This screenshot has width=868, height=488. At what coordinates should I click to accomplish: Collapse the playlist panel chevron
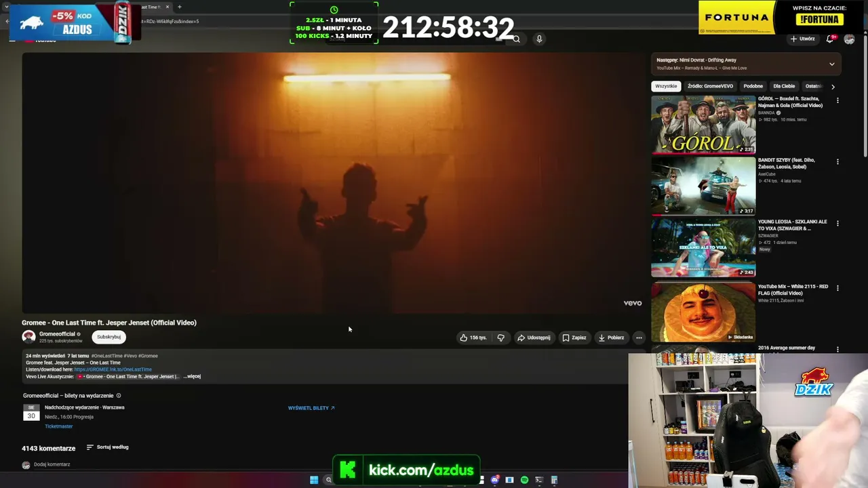pyautogui.click(x=832, y=64)
